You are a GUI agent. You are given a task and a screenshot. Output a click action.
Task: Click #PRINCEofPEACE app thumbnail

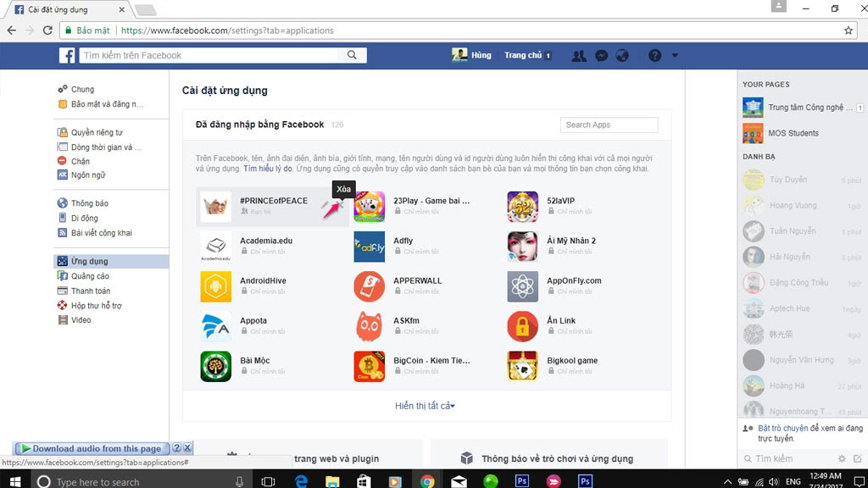click(216, 207)
